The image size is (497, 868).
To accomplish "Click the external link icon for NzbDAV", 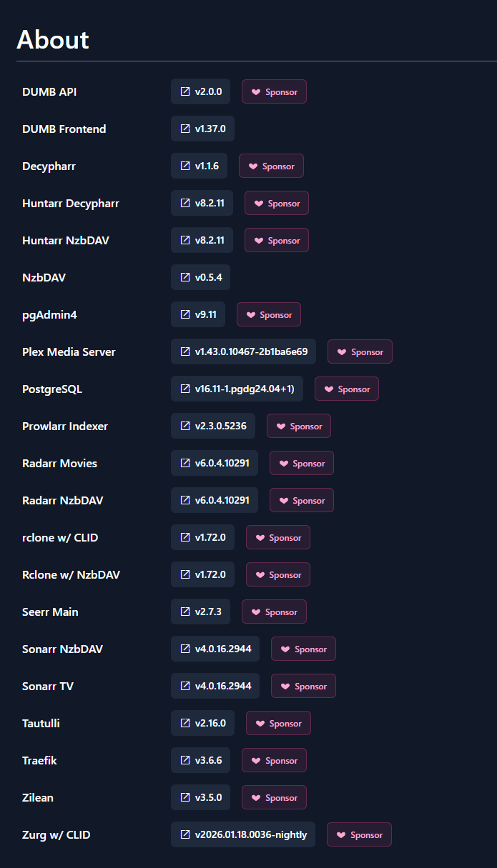I will (186, 277).
